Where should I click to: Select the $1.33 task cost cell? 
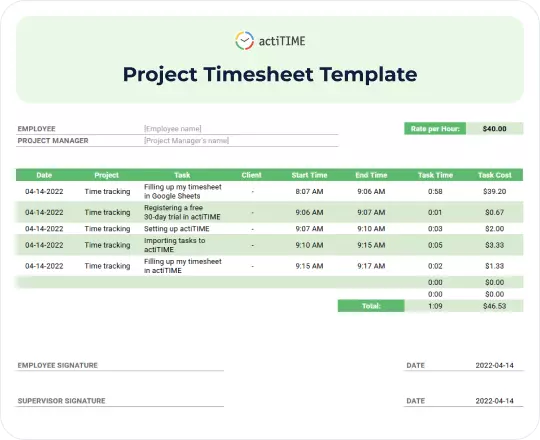click(x=495, y=266)
